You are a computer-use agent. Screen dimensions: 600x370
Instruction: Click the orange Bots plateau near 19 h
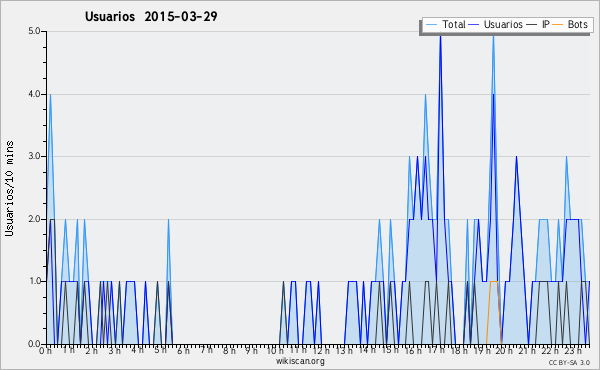494,282
